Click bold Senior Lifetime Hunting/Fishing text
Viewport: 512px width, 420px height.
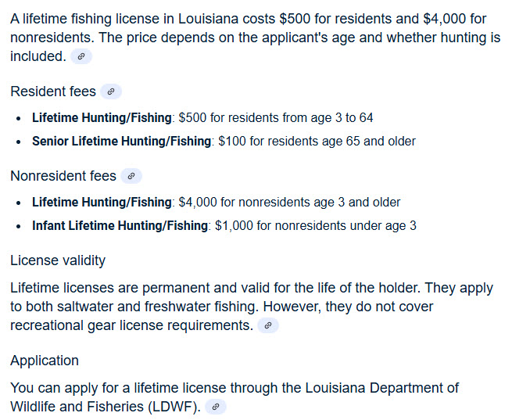tap(121, 142)
